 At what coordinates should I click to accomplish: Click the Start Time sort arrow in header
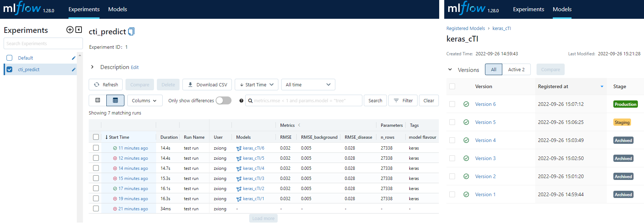(x=106, y=137)
